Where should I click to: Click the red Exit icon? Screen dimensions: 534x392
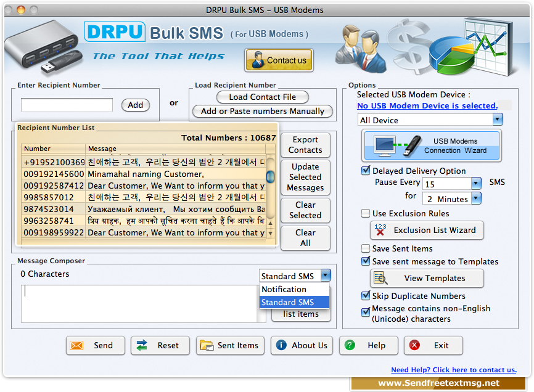[x=415, y=346]
